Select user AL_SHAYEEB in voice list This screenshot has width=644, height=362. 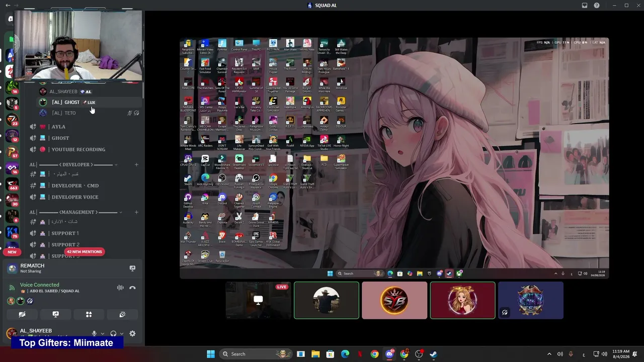click(x=89, y=92)
